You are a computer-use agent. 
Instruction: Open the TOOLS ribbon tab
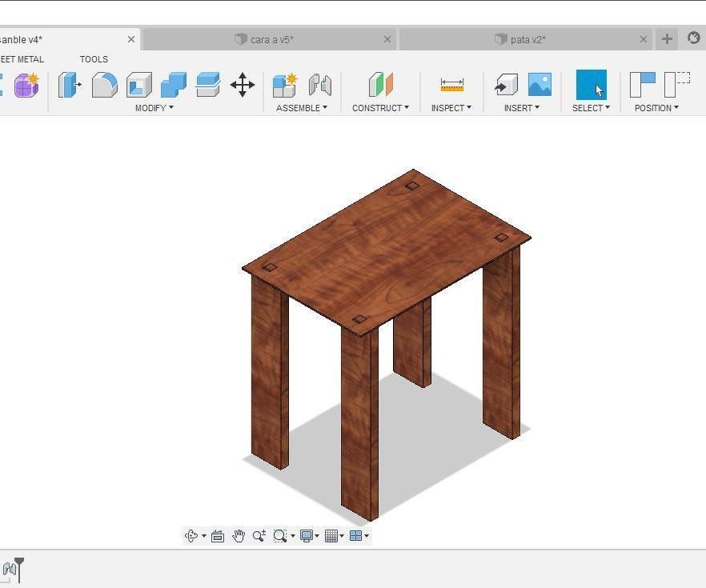94,59
